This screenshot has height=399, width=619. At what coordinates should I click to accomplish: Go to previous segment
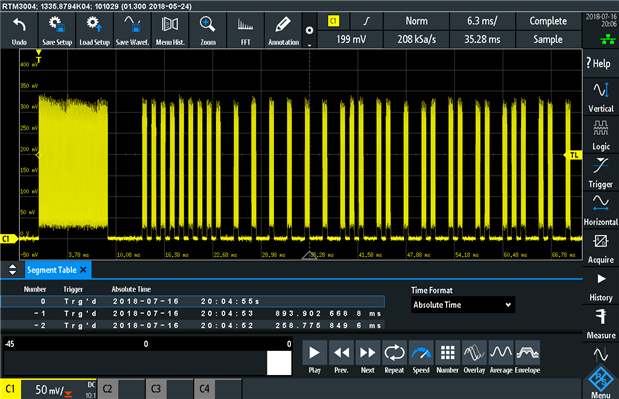pyautogui.click(x=341, y=358)
